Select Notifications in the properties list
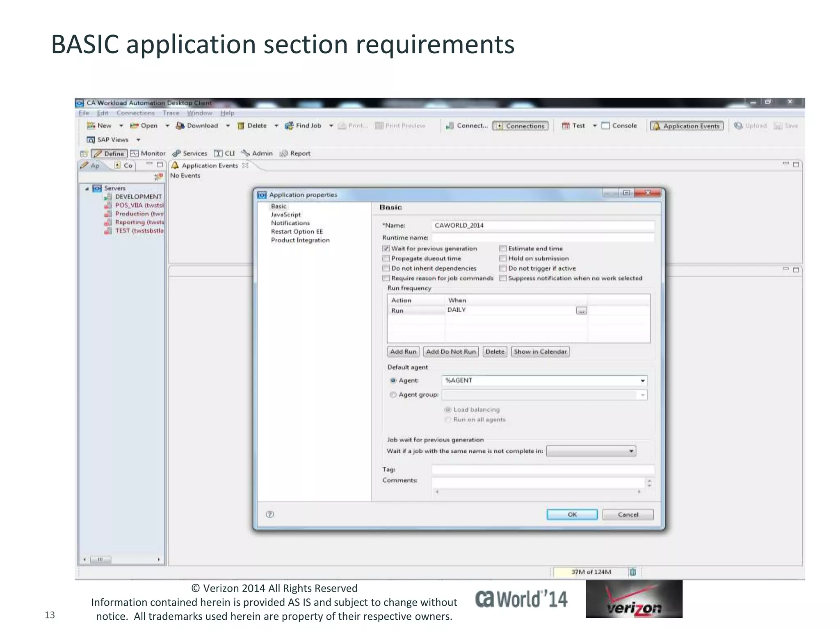The image size is (840, 630). click(290, 223)
